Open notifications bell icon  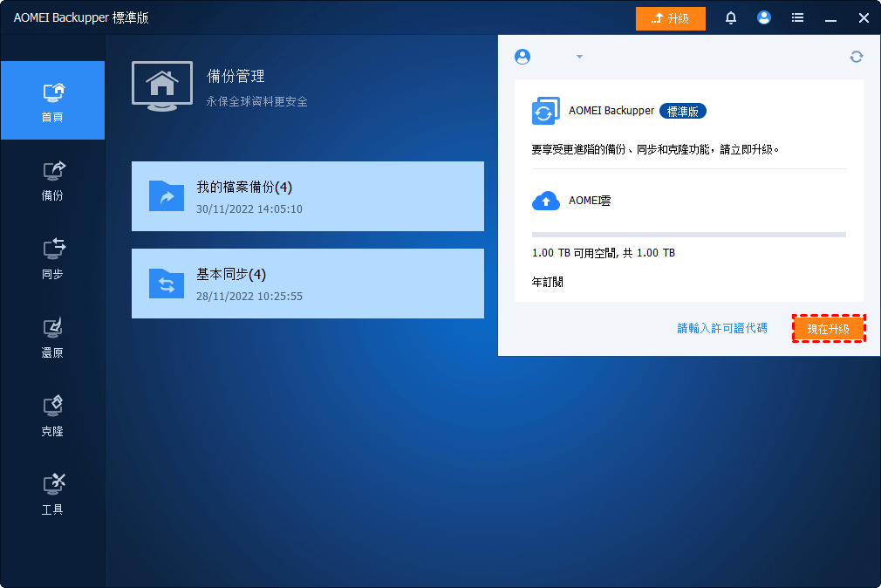(x=730, y=18)
